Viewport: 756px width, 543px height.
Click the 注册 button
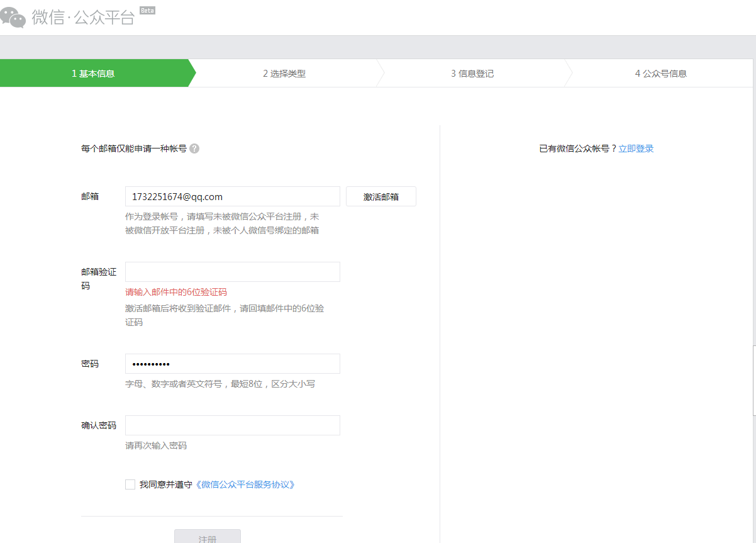tap(208, 536)
